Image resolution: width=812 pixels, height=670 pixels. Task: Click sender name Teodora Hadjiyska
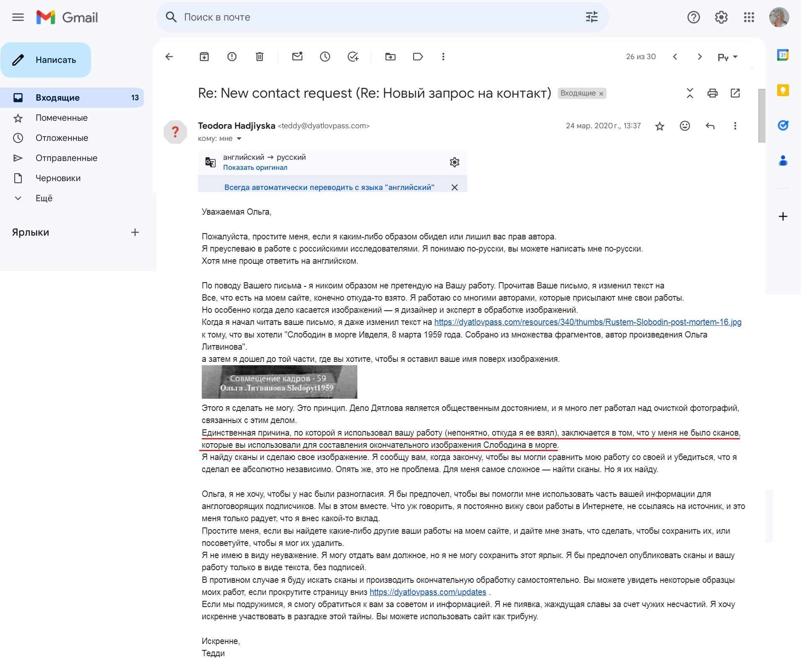coord(237,126)
